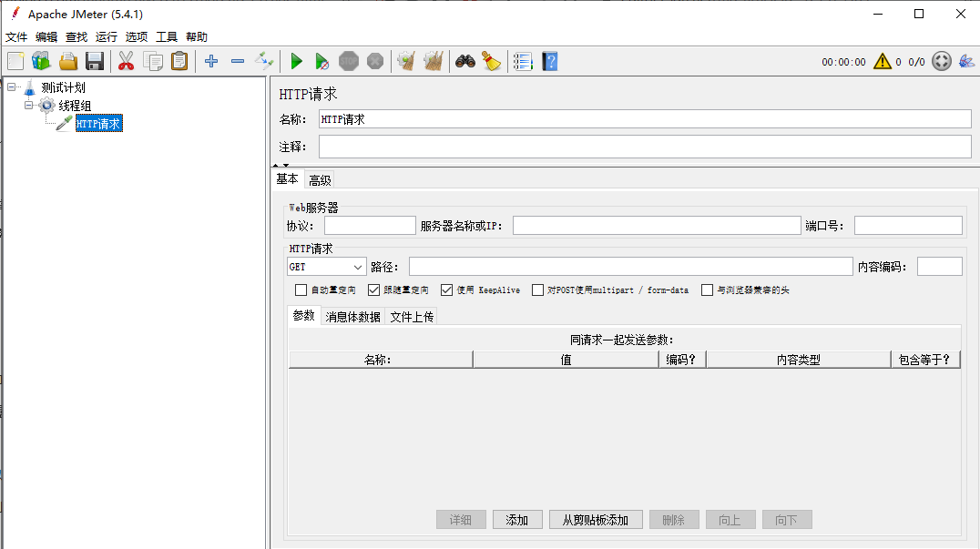
Task: Open Search with binoculars icon
Action: click(465, 61)
